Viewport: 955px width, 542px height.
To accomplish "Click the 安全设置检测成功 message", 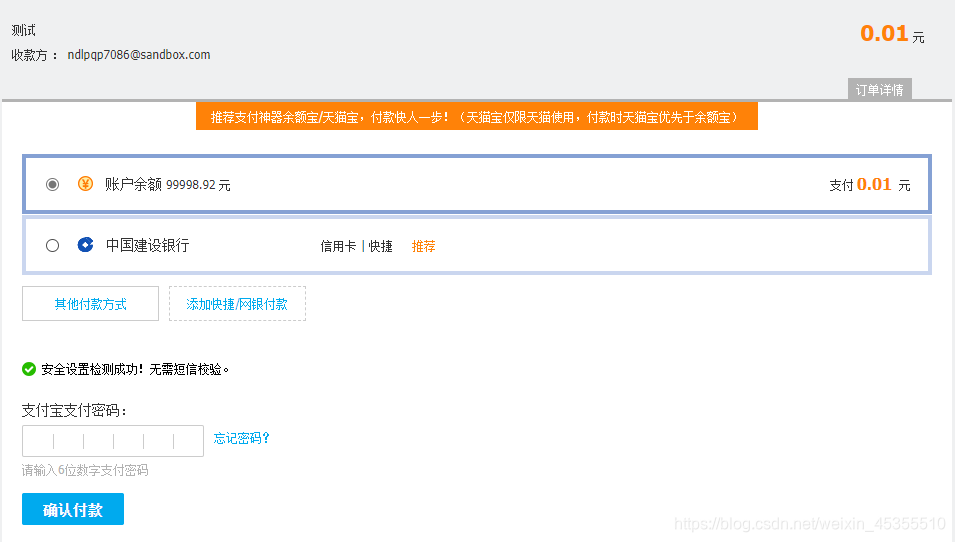I will (x=135, y=369).
